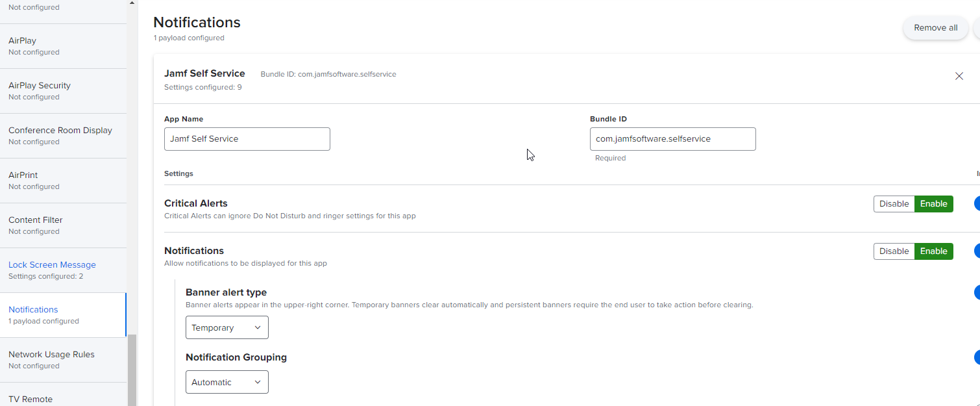
Task: Select Notifications in the sidebar
Action: pos(63,315)
